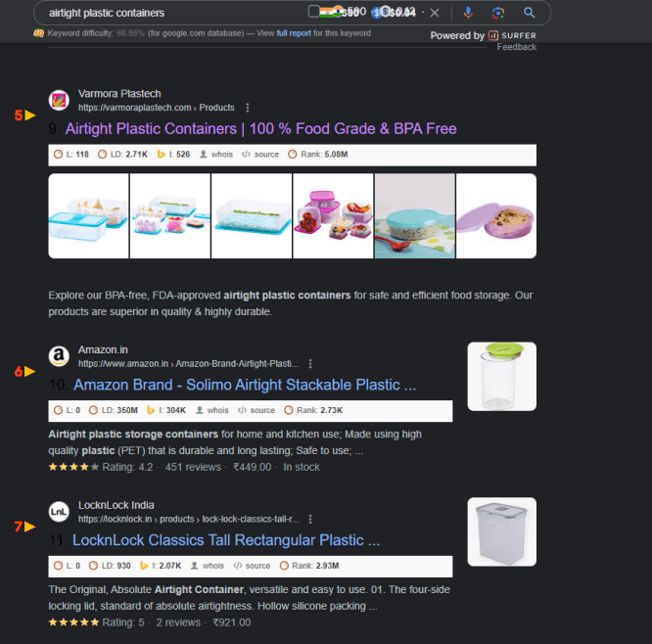Viewport: 652px width, 644px height.
Task: Open the full report keyword link
Action: pos(294,33)
